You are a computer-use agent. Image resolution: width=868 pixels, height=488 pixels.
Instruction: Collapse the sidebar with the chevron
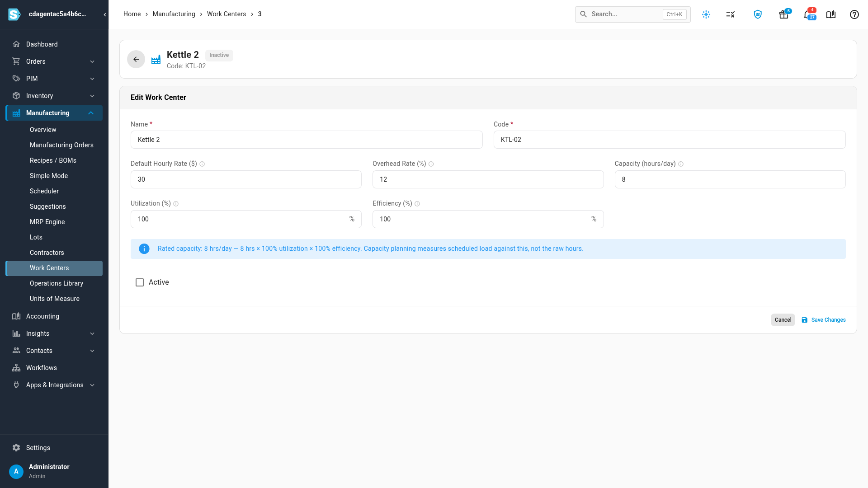click(105, 14)
